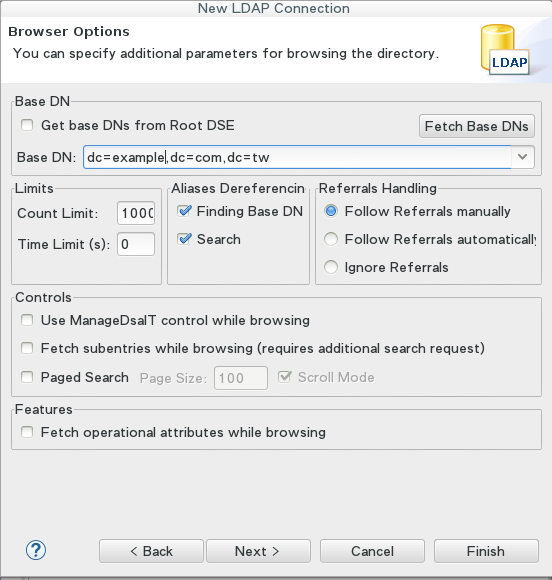
Task: Select Ignore Referrals radio button
Action: point(331,267)
